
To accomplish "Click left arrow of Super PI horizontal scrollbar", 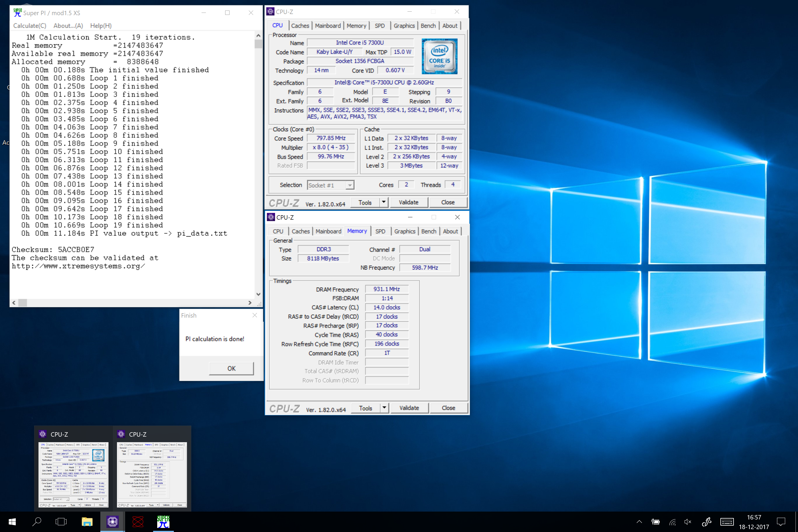I will pos(14,303).
